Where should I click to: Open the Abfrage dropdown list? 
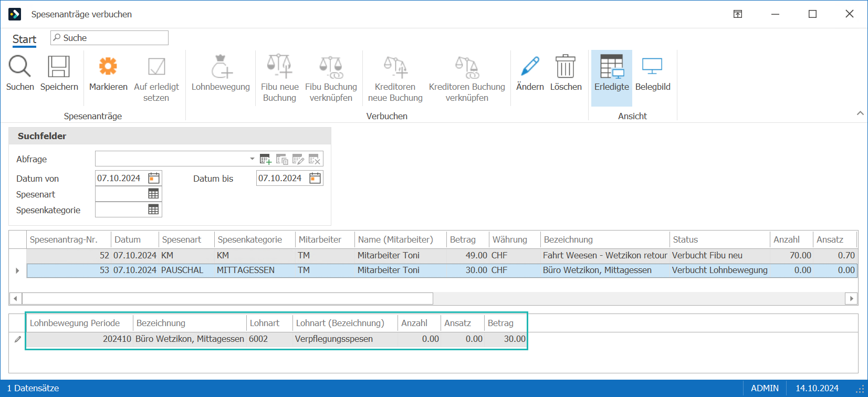point(252,159)
